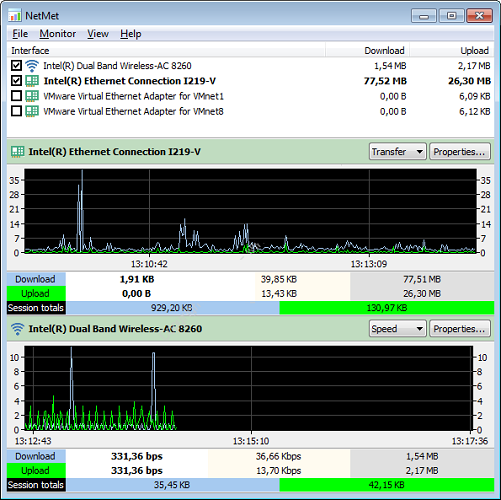
Task: Check the VMware VMnet8 adapter checkbox
Action: click(x=16, y=111)
